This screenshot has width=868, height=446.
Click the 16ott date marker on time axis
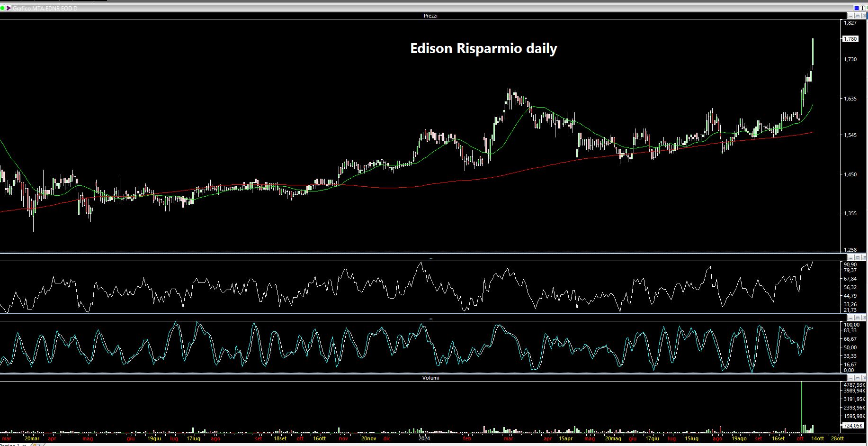coord(319,438)
